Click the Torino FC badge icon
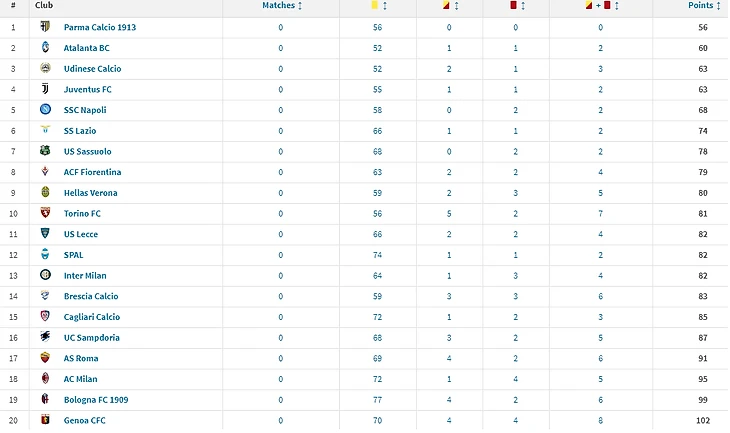 coord(45,213)
